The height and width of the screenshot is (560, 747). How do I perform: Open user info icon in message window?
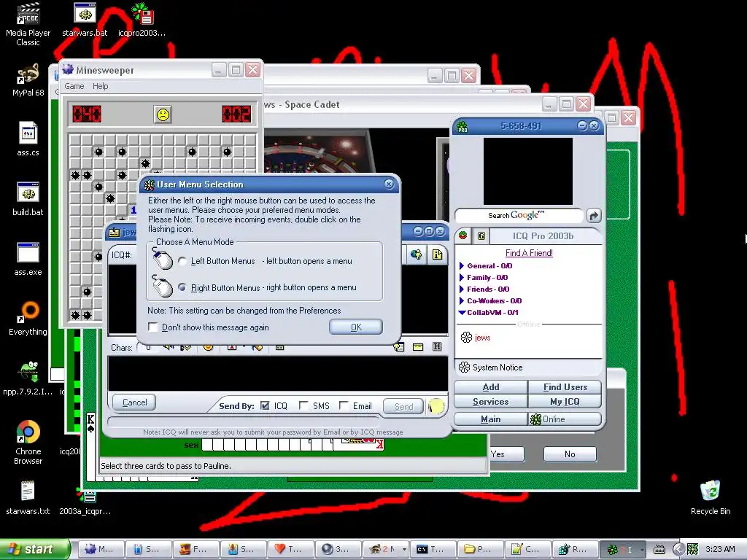click(x=437, y=254)
